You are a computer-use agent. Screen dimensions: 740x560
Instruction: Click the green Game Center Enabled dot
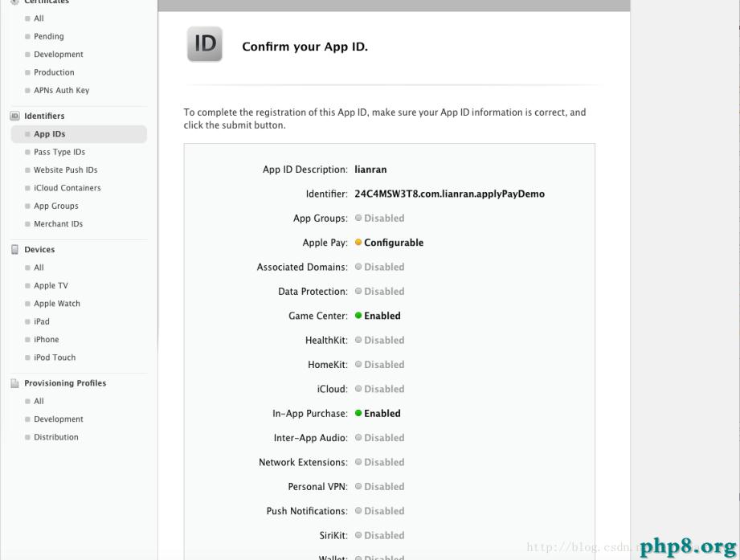(x=358, y=316)
